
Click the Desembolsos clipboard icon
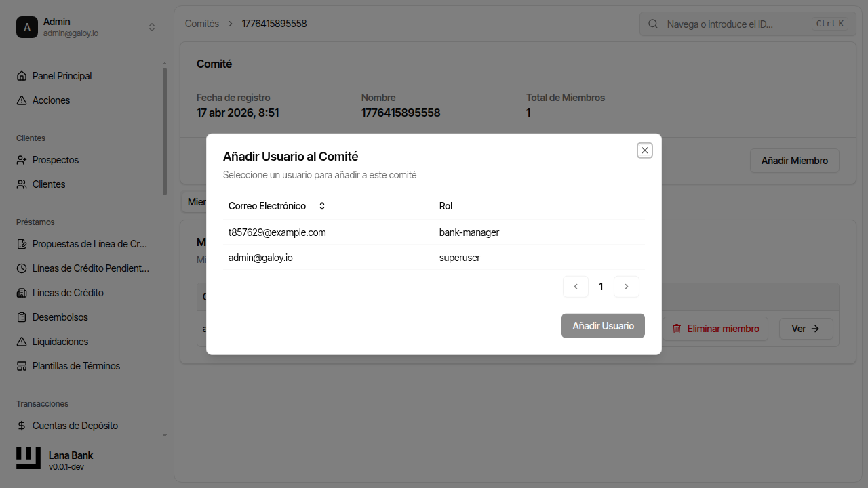pyautogui.click(x=22, y=317)
